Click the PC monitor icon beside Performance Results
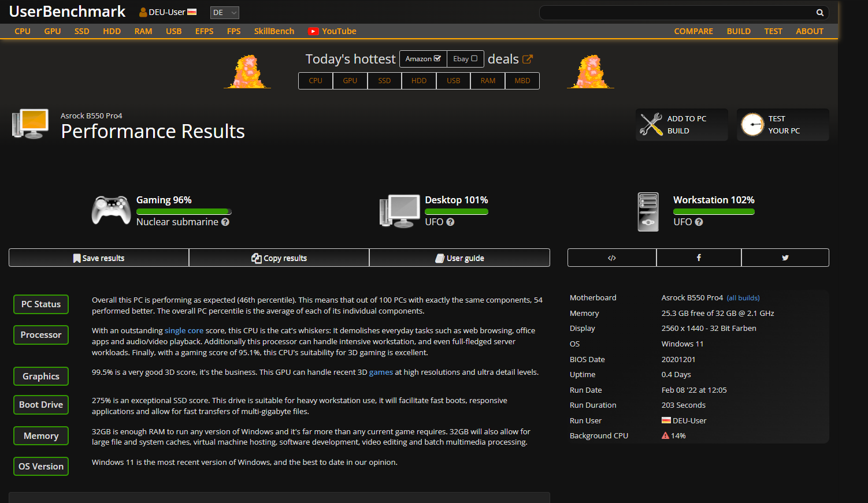 coord(30,124)
